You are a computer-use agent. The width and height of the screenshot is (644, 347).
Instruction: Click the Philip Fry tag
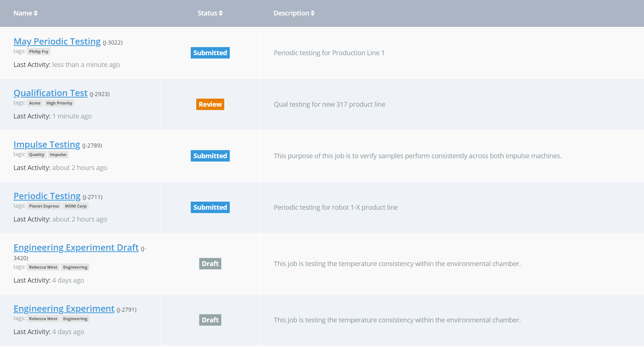click(x=39, y=52)
